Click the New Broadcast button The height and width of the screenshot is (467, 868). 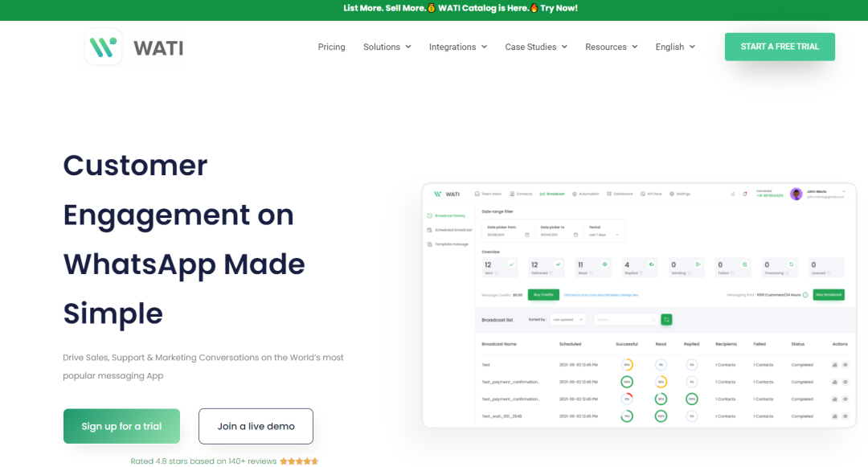[829, 295]
